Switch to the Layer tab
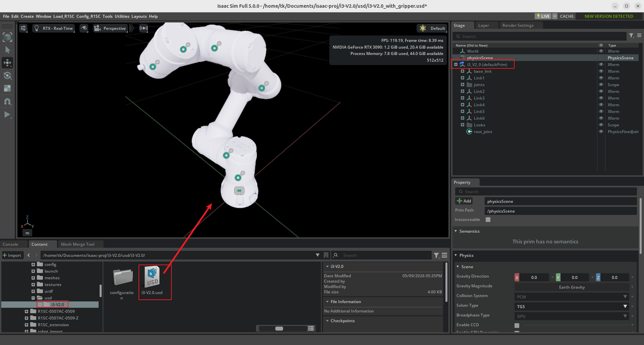The width and height of the screenshot is (644, 345). coord(483,25)
